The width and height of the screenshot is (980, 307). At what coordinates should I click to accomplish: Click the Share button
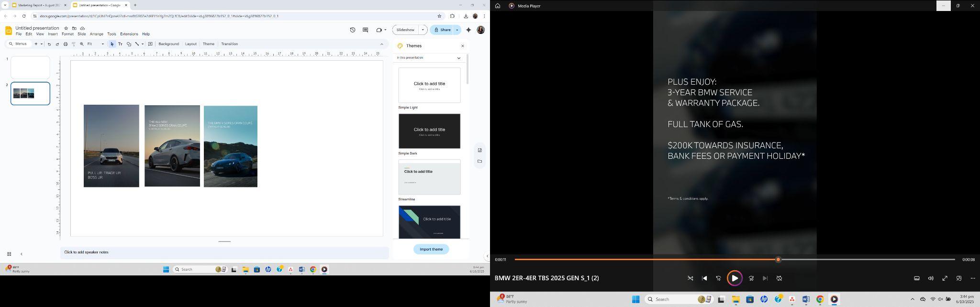tap(442, 30)
